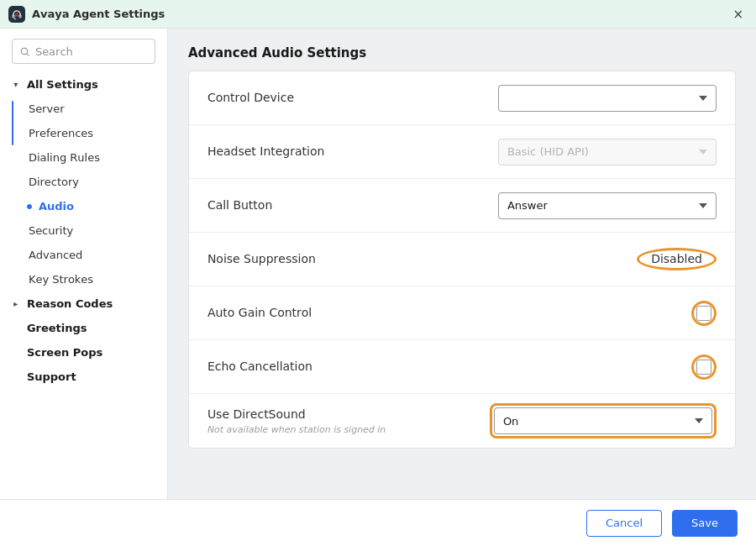Open the Screen Pops section

[x=65, y=353]
